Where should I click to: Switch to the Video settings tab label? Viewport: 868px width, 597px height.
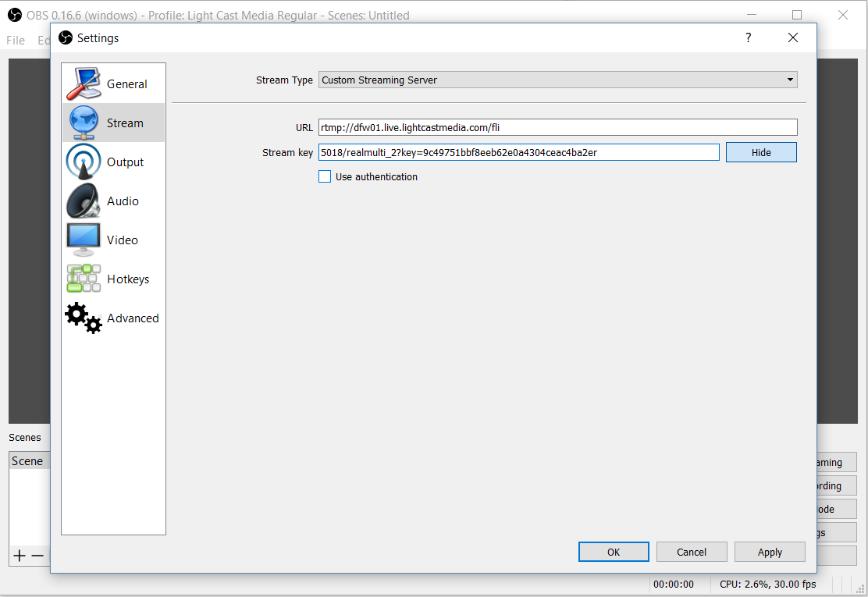tap(123, 240)
